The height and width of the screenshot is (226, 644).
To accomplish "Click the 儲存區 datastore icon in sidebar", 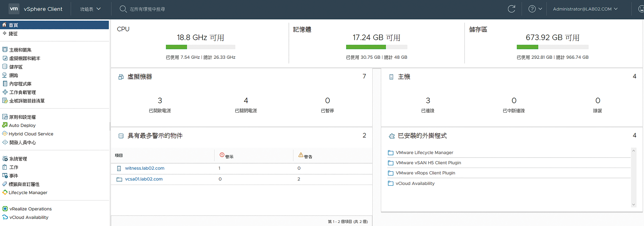I will pyautogui.click(x=5, y=67).
